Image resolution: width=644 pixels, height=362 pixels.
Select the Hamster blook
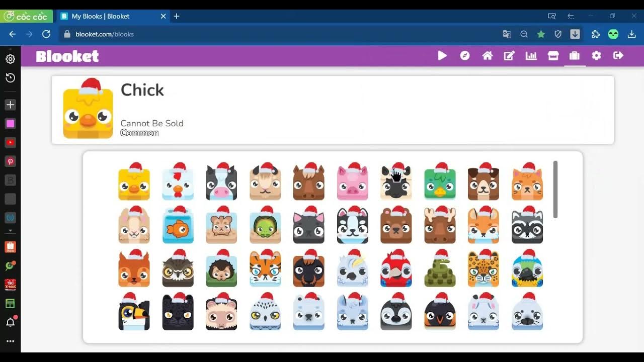click(x=221, y=225)
